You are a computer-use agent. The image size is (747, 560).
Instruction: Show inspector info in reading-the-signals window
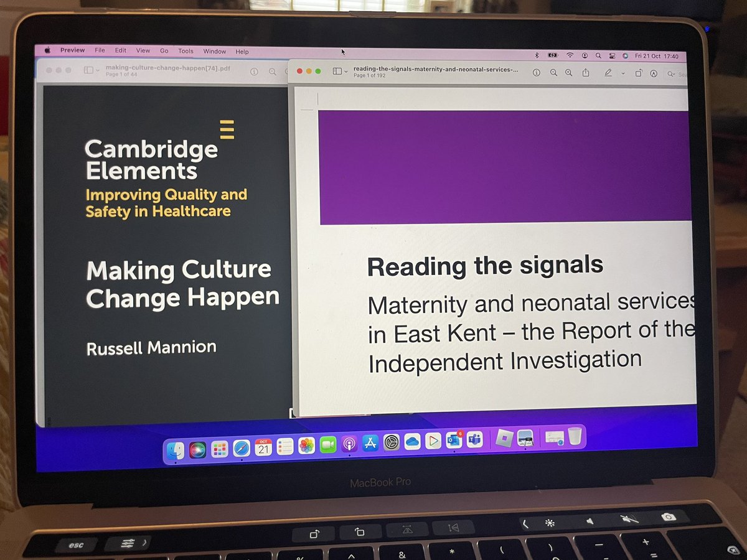537,72
